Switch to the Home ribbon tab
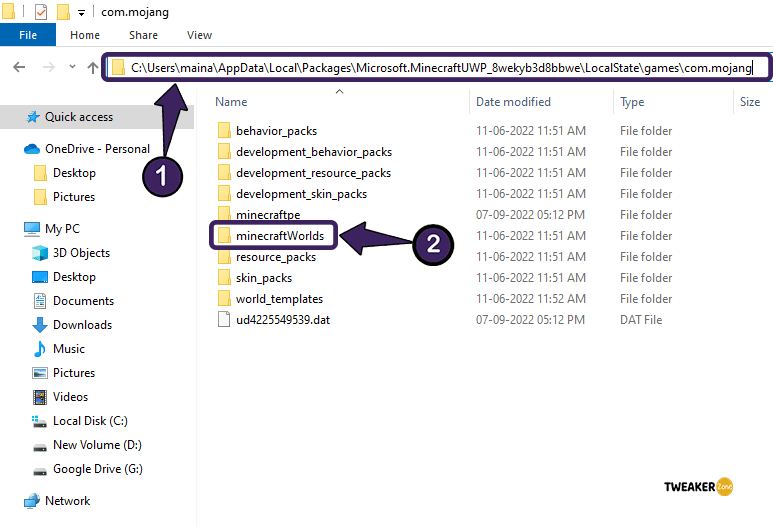 [x=85, y=35]
